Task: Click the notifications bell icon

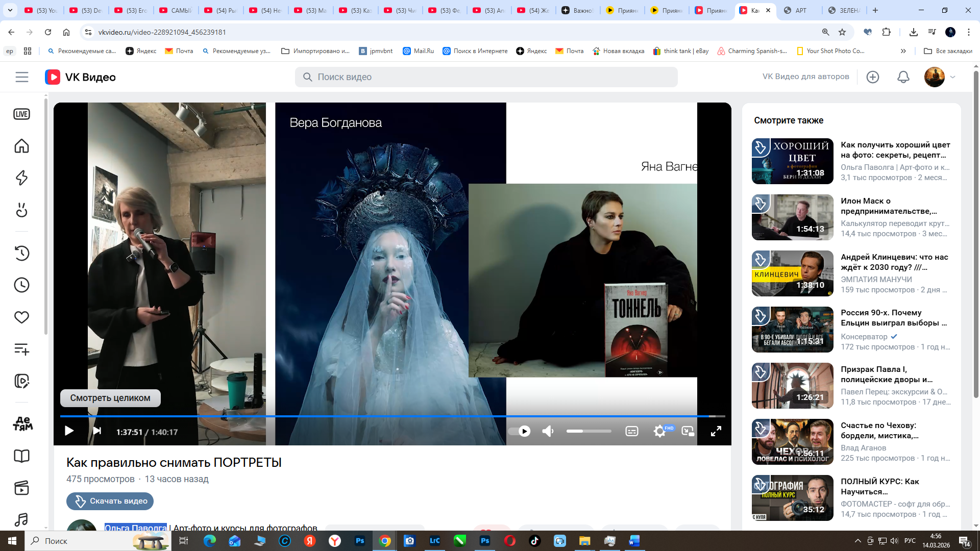Action: (903, 77)
